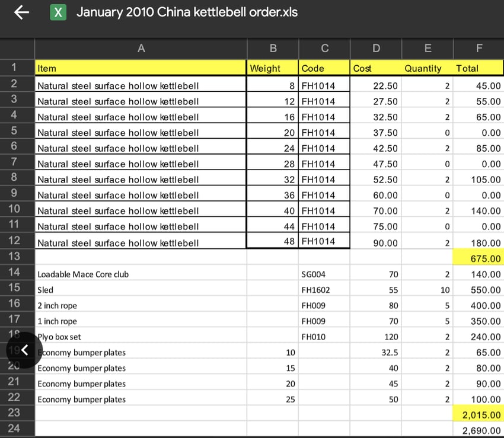
Task: Select cost cell 90.00
Action: (x=376, y=241)
